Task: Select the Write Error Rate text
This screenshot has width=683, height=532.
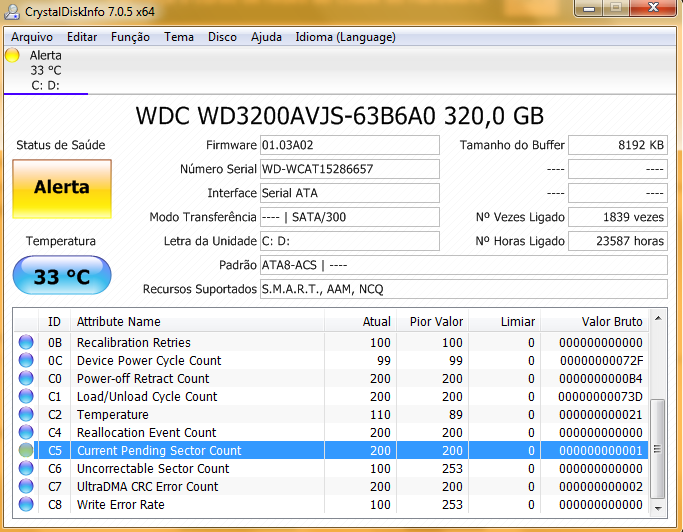Action: (x=121, y=505)
